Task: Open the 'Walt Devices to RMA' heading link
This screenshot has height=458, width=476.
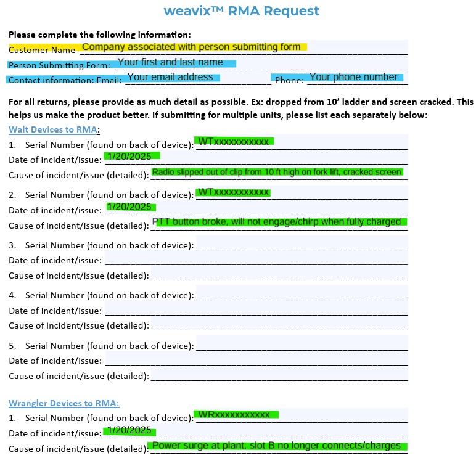Action: pyautogui.click(x=53, y=129)
